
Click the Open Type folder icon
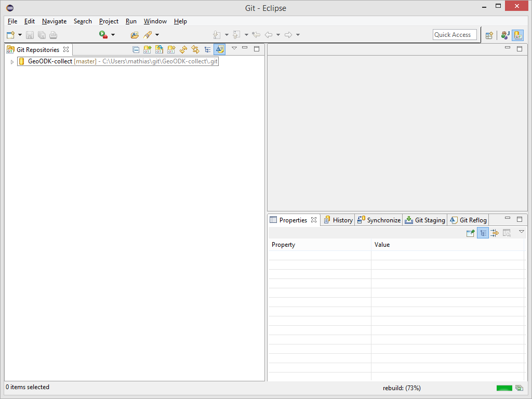click(135, 35)
